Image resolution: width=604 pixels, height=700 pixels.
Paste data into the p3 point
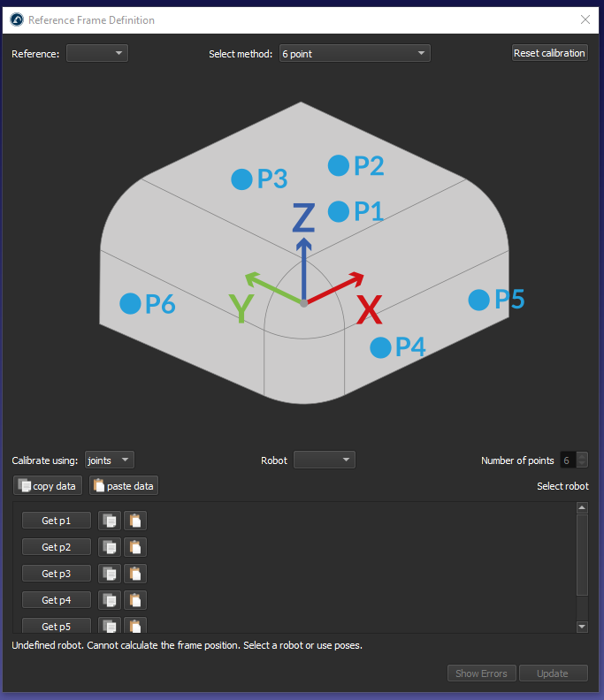coord(135,574)
